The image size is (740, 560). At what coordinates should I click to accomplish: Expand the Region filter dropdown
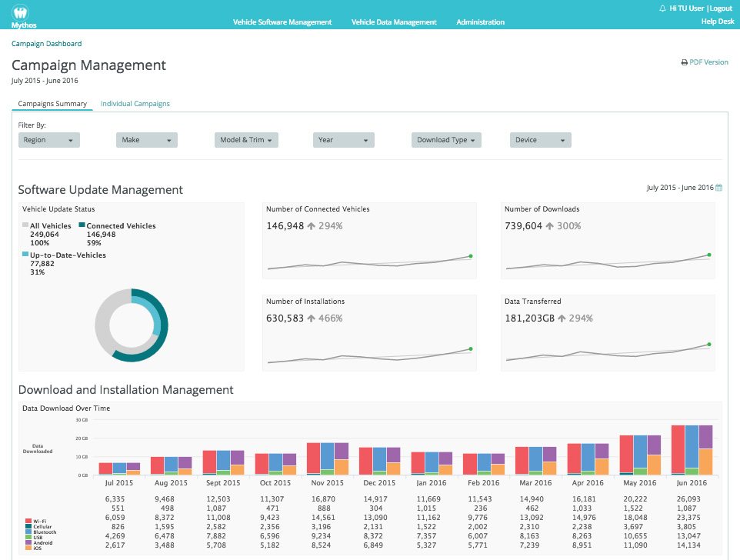click(x=48, y=140)
